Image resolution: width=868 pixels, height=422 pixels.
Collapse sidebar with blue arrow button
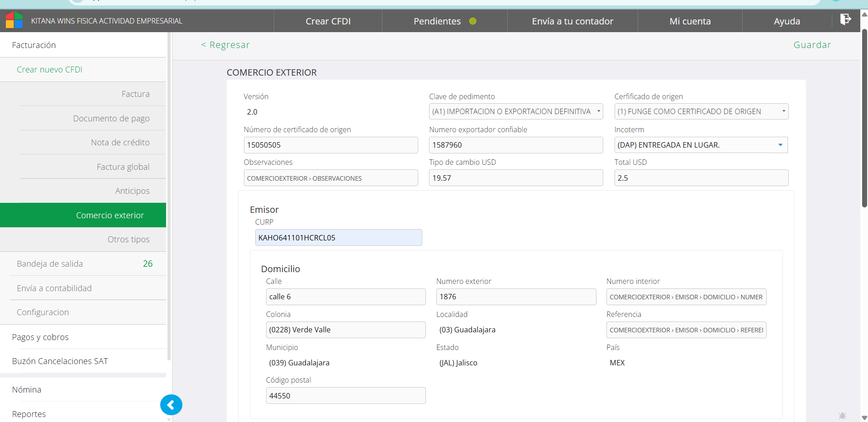point(171,405)
